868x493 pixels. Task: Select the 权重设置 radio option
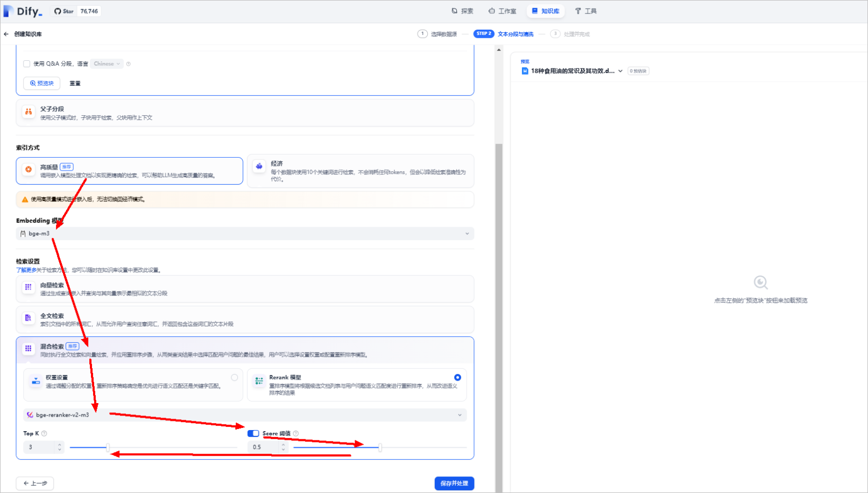(x=234, y=377)
